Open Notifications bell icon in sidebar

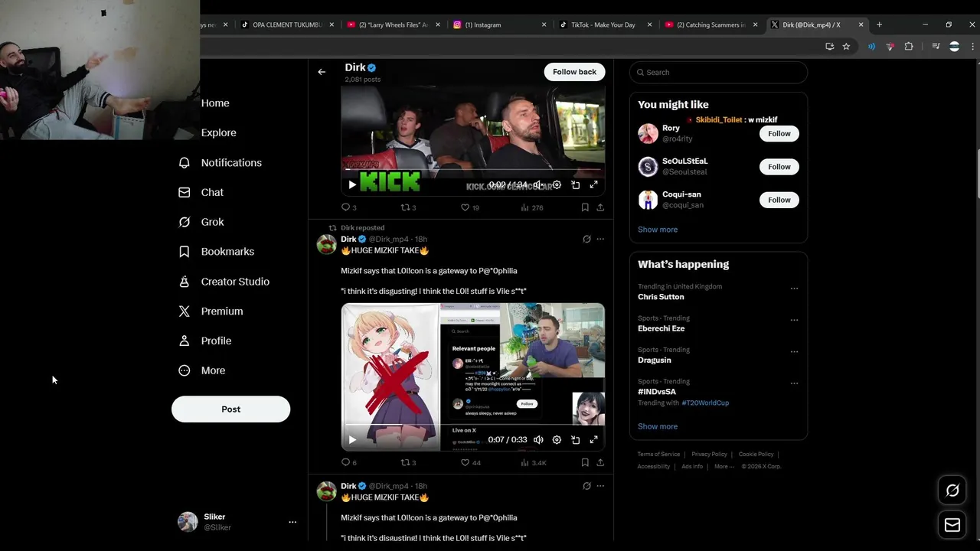(x=184, y=163)
